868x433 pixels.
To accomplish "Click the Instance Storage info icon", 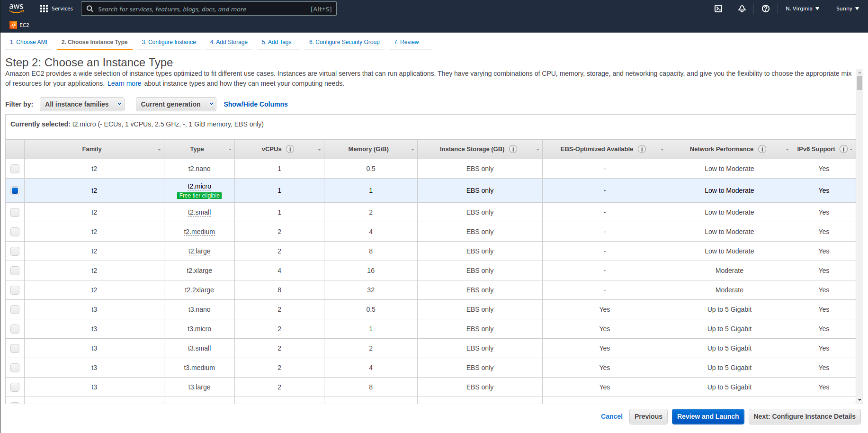I will [513, 149].
